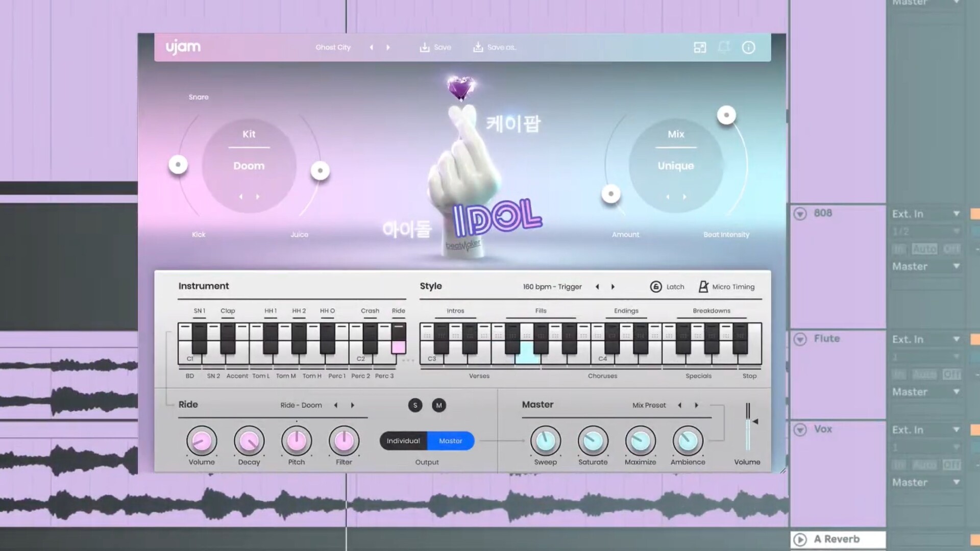Select previous preset before Ghost City
This screenshot has width=980, height=551.
pyautogui.click(x=372, y=47)
